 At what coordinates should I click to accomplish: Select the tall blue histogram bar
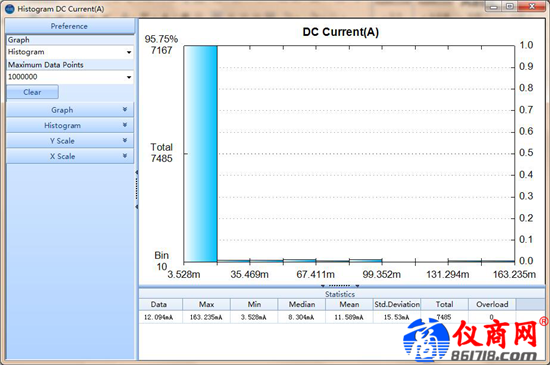(201, 154)
